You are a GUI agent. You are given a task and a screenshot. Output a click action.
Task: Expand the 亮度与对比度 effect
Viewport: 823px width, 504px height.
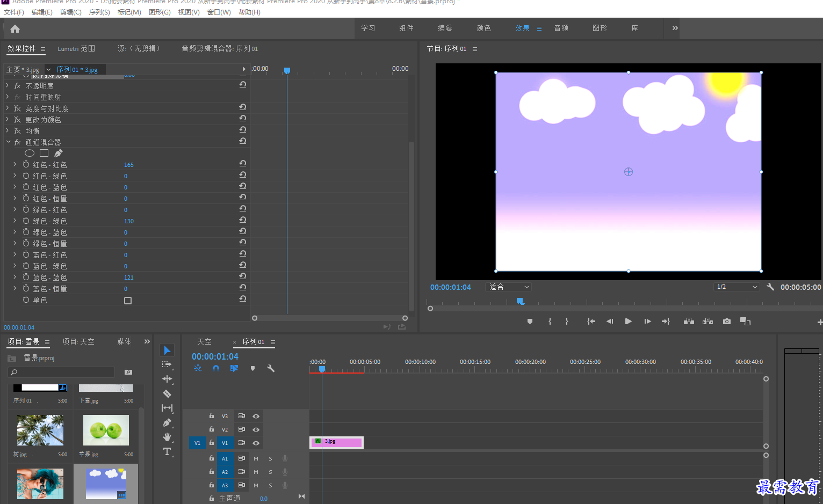point(8,108)
